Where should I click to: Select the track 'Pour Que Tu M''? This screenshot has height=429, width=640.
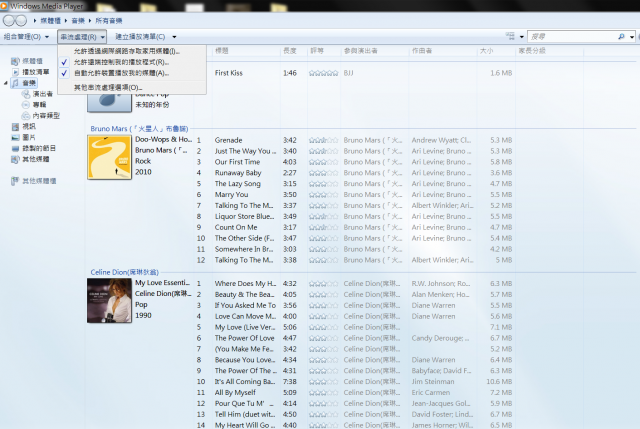click(244, 404)
